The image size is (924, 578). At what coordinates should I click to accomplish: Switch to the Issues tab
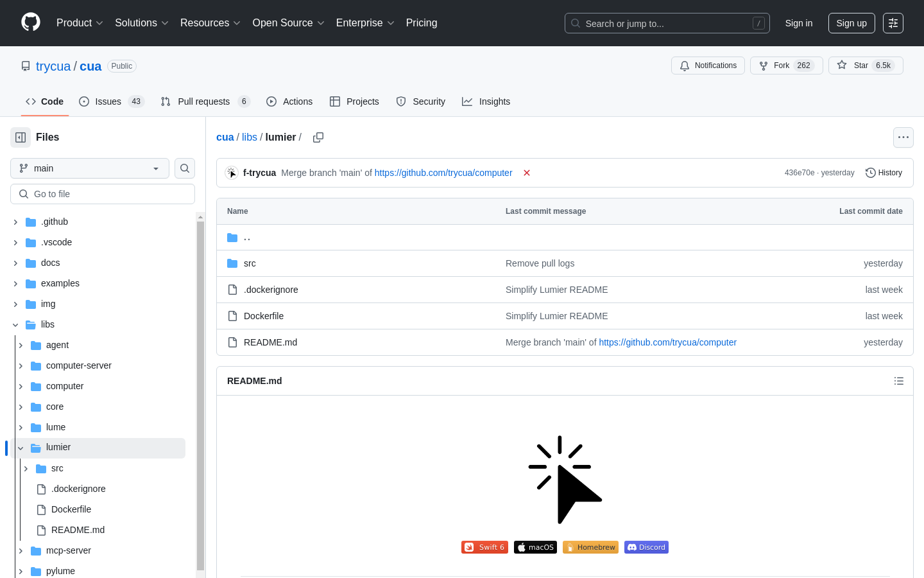pos(112,101)
